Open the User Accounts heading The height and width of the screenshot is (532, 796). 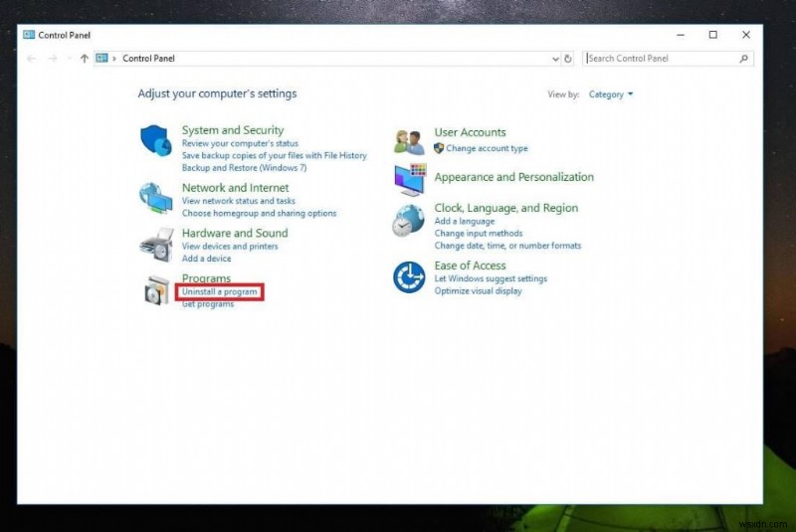click(470, 132)
